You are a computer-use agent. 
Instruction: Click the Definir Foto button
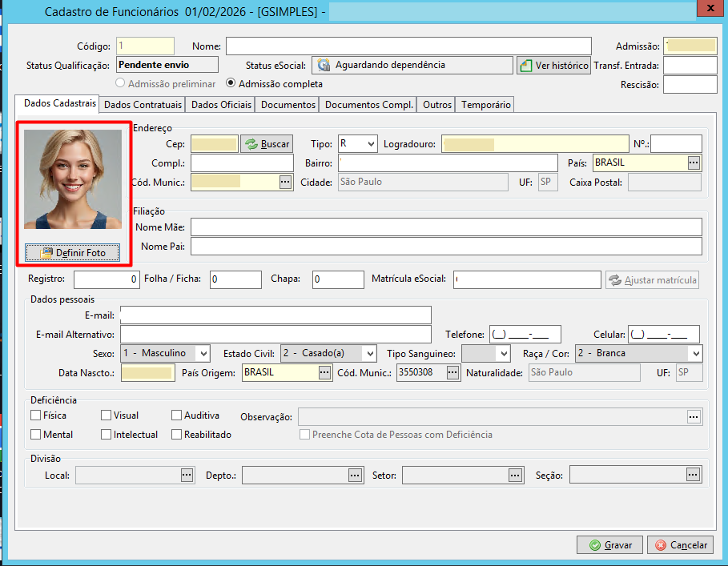[x=72, y=253]
